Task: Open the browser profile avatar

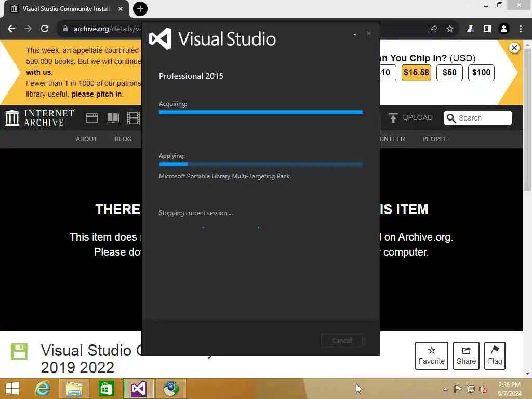Action: [504, 29]
